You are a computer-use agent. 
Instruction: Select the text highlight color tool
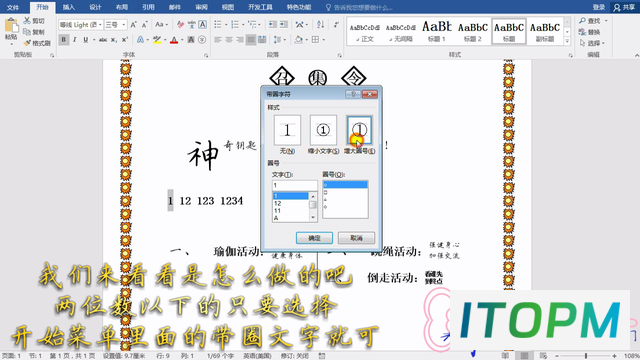click(157, 40)
